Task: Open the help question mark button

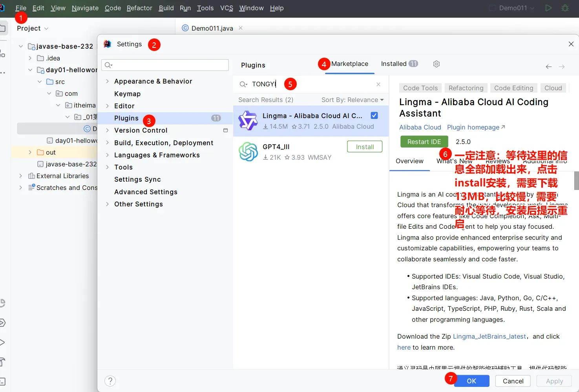Action: tap(110, 381)
